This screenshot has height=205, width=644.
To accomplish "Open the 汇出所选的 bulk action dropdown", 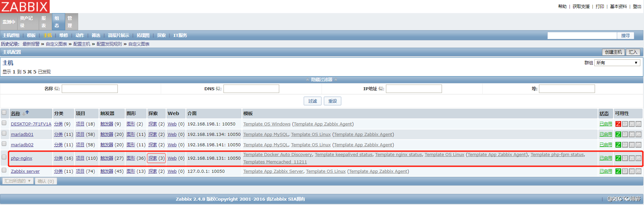I will pos(18,181).
